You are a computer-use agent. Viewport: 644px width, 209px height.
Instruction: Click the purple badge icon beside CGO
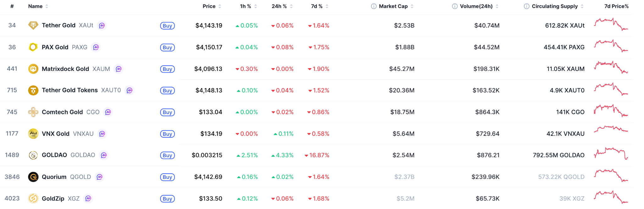point(108,112)
